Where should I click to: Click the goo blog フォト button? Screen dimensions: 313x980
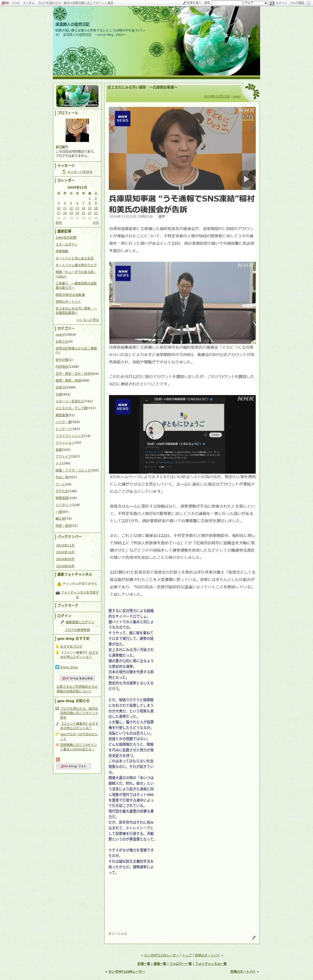click(73, 766)
